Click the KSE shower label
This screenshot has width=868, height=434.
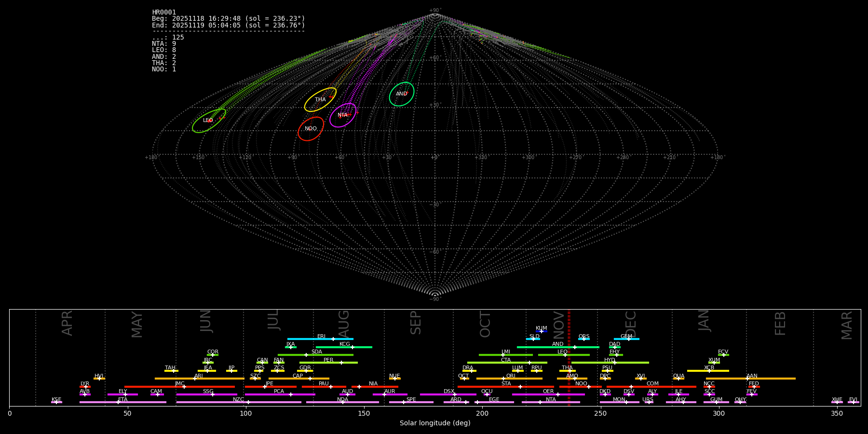coord(56,400)
